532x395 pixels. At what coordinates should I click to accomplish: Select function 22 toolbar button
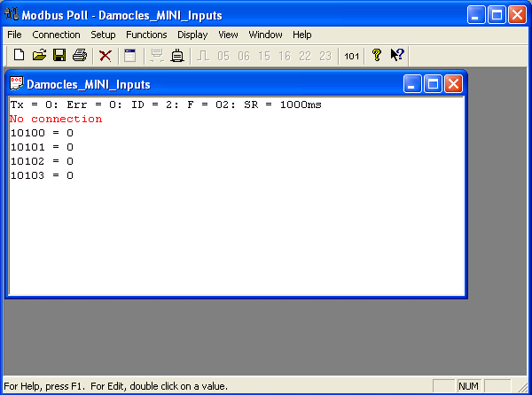click(x=305, y=56)
